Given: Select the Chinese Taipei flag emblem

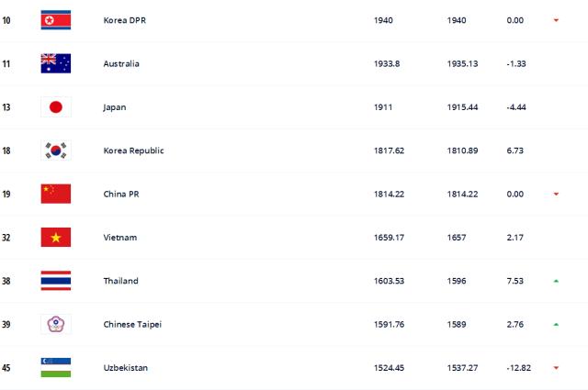Looking at the screenshot, I should (55, 325).
